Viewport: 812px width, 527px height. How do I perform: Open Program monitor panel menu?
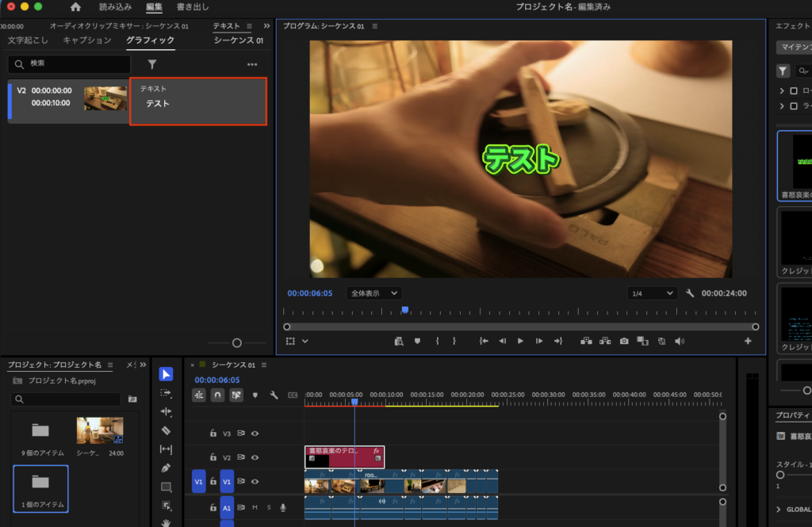point(375,26)
